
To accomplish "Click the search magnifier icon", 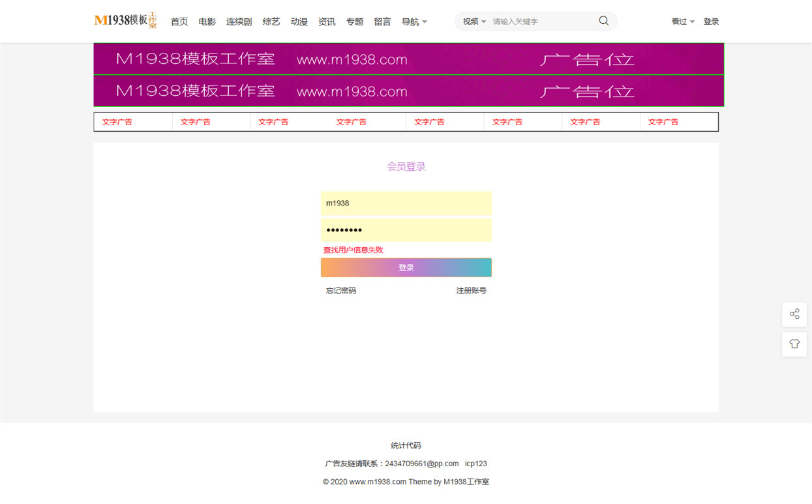I will 604,21.
